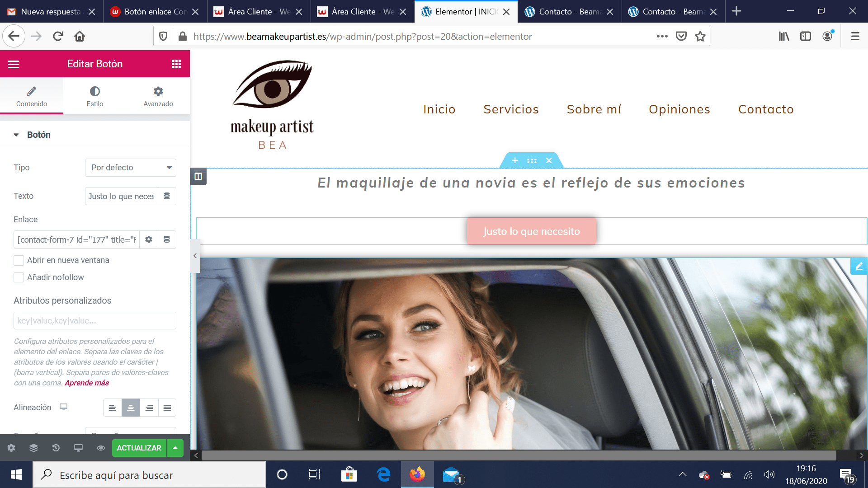Click the makeup artist BEA logo

[x=272, y=105]
